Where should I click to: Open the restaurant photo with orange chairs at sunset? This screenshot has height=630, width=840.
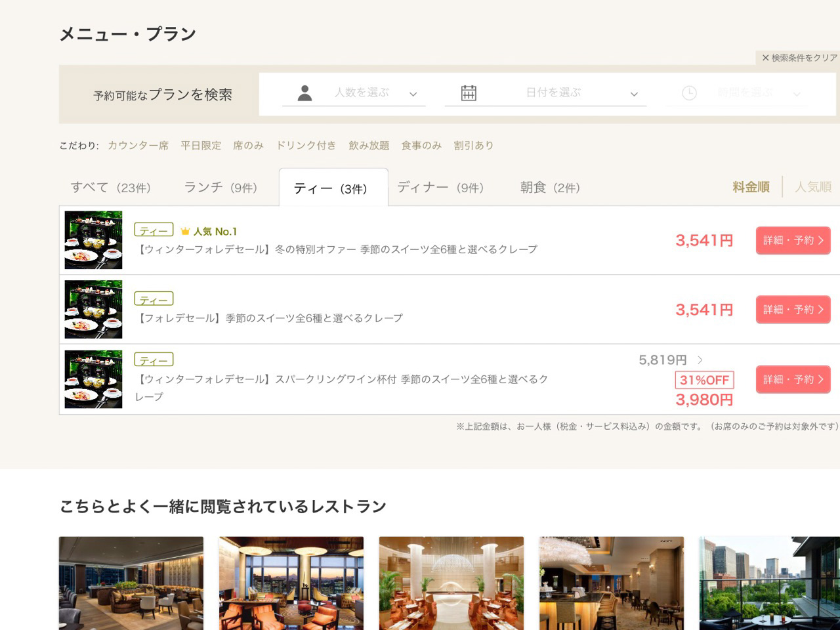click(291, 583)
